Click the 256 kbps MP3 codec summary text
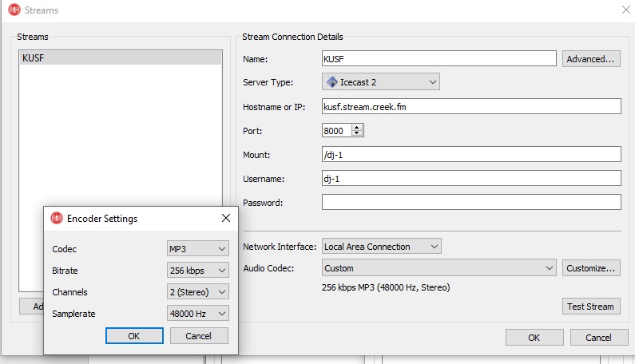The width and height of the screenshot is (635, 364). click(386, 287)
